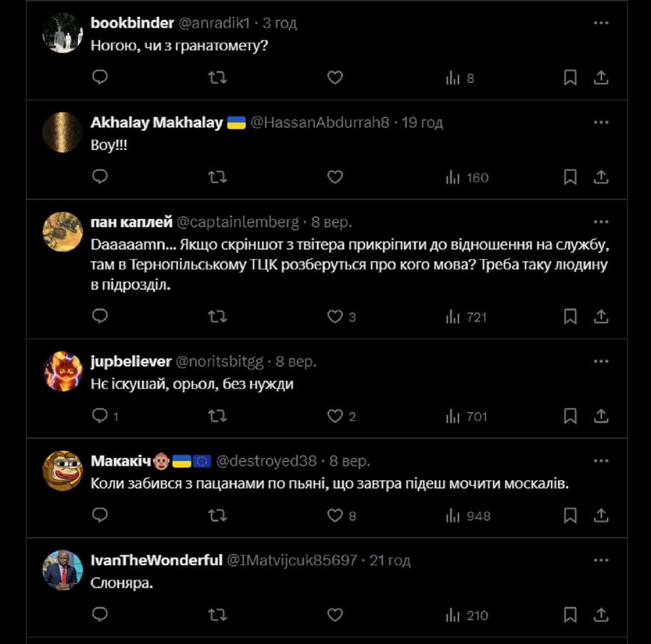The height and width of the screenshot is (644, 651).
Task: Repost the Akhalay Makhalay tweet
Action: coord(217,177)
